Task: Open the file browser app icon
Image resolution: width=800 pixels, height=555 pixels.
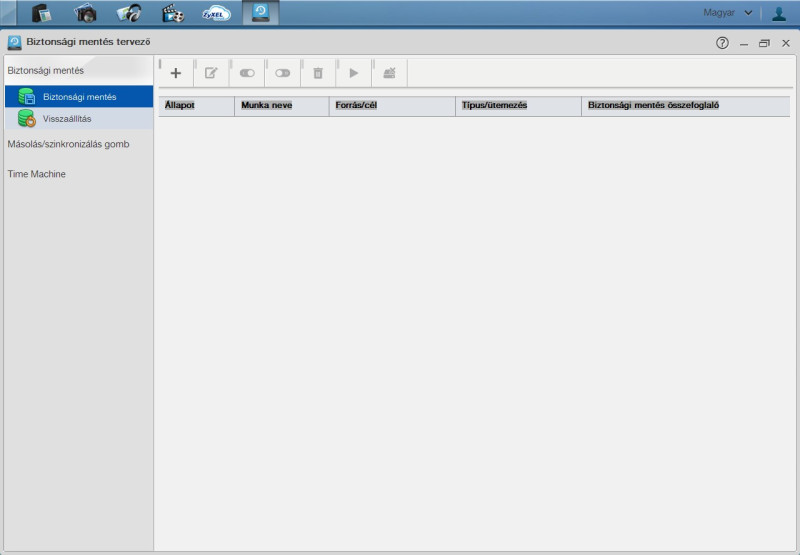Action: [41, 13]
